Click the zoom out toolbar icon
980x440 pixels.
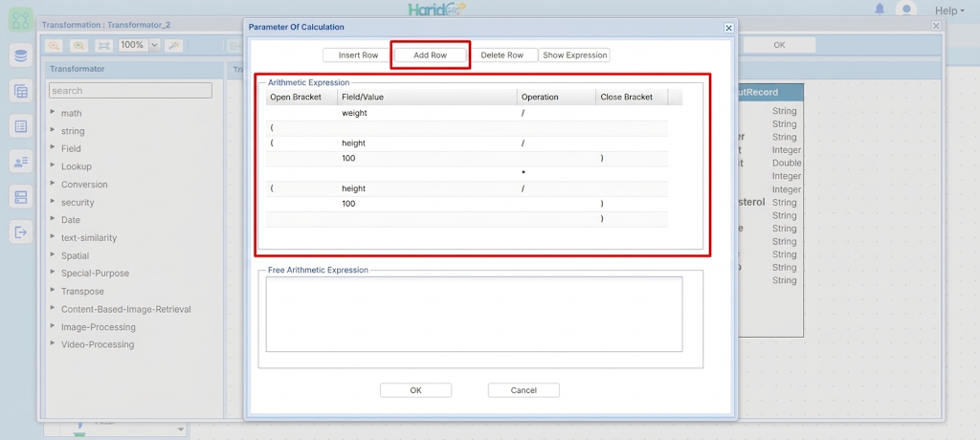coord(55,45)
